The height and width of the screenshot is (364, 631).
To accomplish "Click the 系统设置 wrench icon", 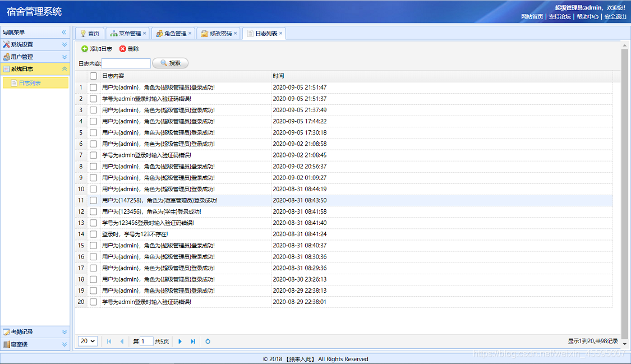I will (6, 44).
